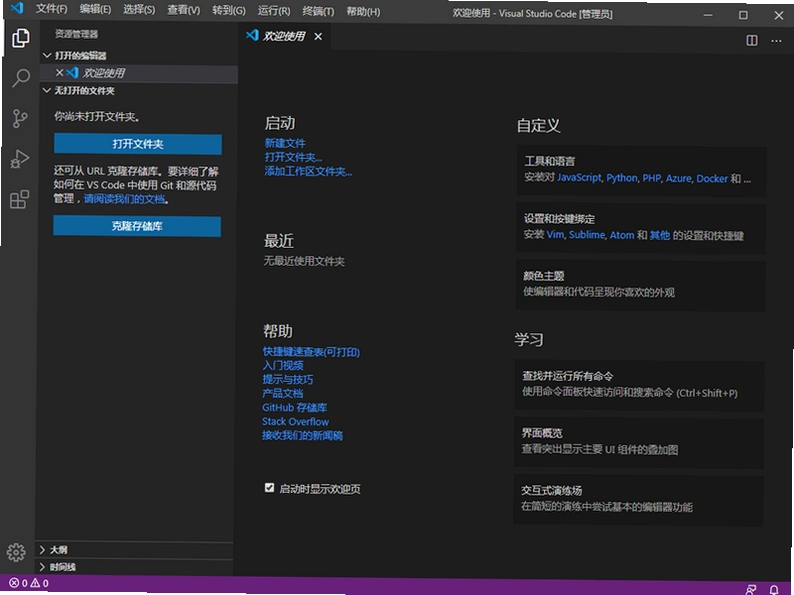Close the 欢迎使用 tab
The height and width of the screenshot is (595, 794).
[x=318, y=36]
